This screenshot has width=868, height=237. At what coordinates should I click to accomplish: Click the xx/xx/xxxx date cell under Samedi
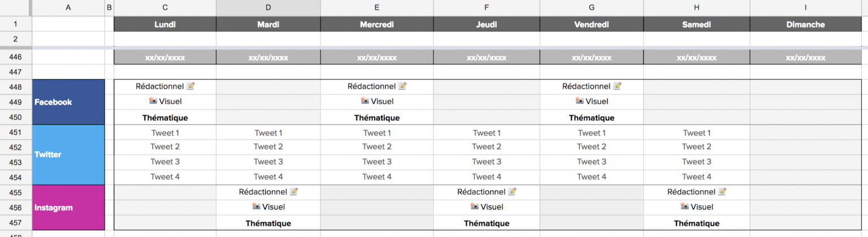(x=696, y=58)
